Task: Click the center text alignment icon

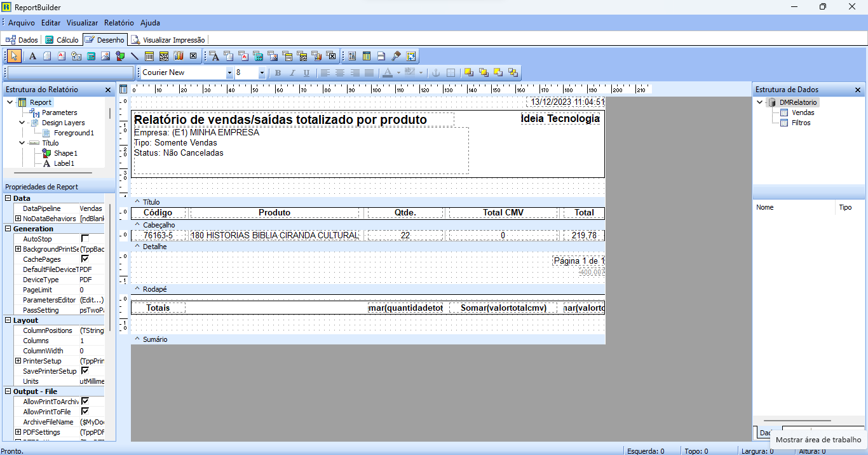Action: click(340, 73)
